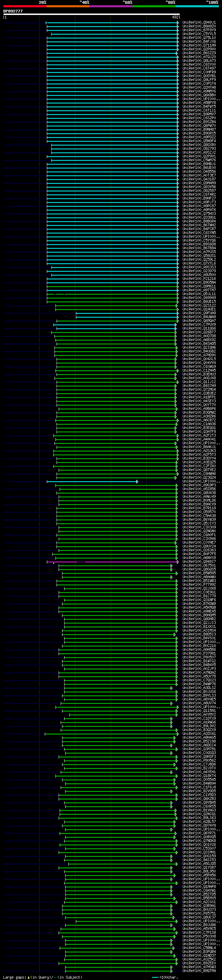Image resolution: width=222 pixels, height=980 pixels.
Task: Select hit label UniRef100_Q9LFF9
Action: (x=199, y=80)
